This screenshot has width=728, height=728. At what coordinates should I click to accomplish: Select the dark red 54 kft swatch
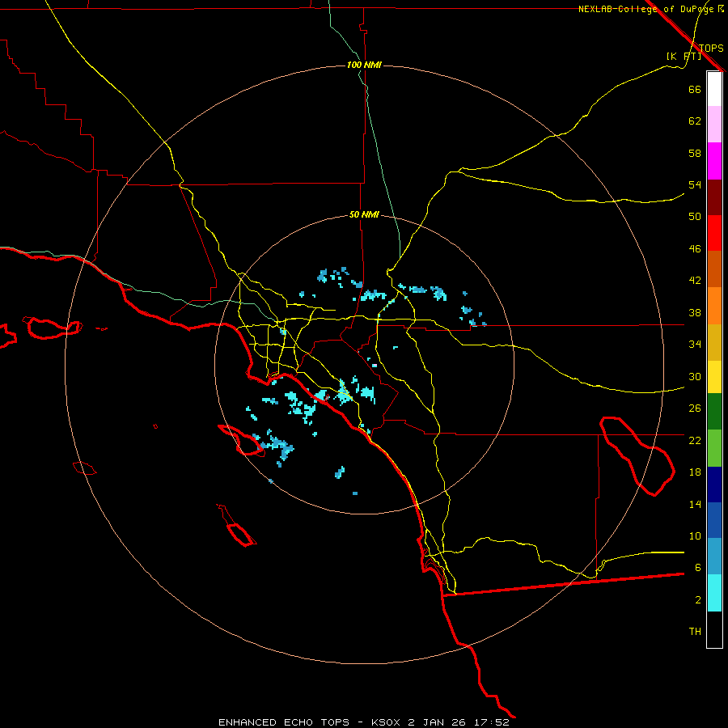pyautogui.click(x=714, y=197)
